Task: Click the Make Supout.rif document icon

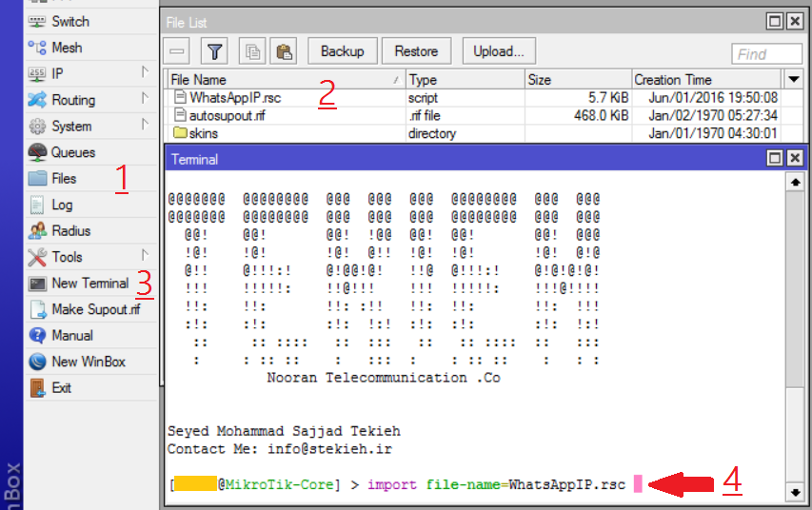Action: point(38,309)
